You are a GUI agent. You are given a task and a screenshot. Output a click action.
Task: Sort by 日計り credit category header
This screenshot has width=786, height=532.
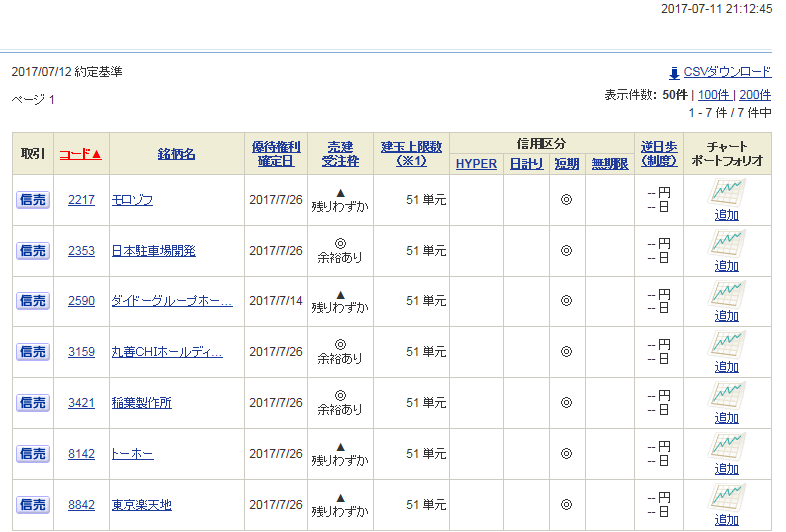pos(526,164)
